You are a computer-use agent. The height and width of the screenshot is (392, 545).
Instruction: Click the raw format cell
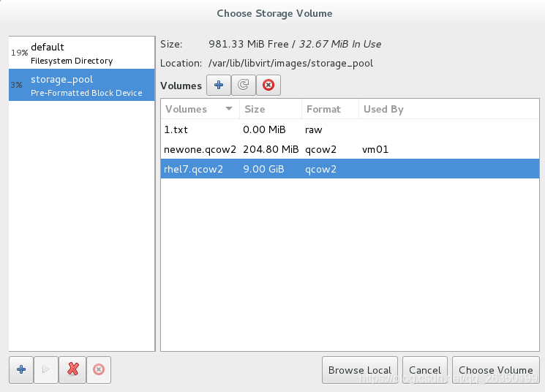tap(314, 130)
